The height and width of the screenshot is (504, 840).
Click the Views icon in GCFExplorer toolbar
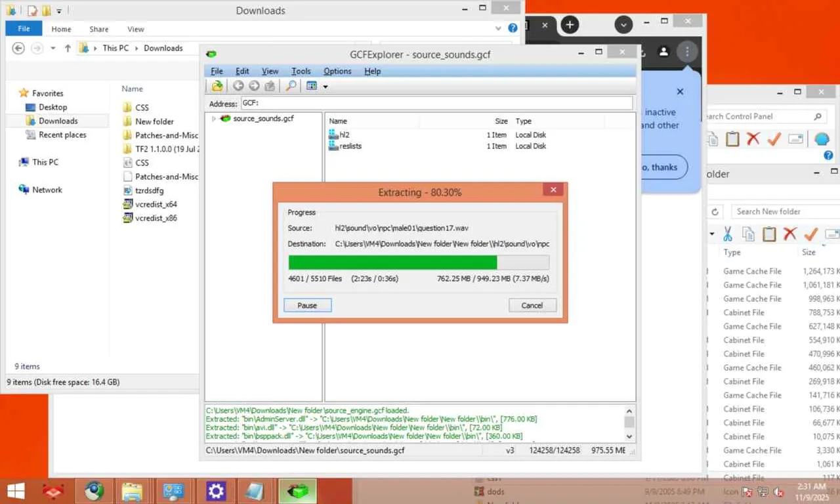coord(312,86)
